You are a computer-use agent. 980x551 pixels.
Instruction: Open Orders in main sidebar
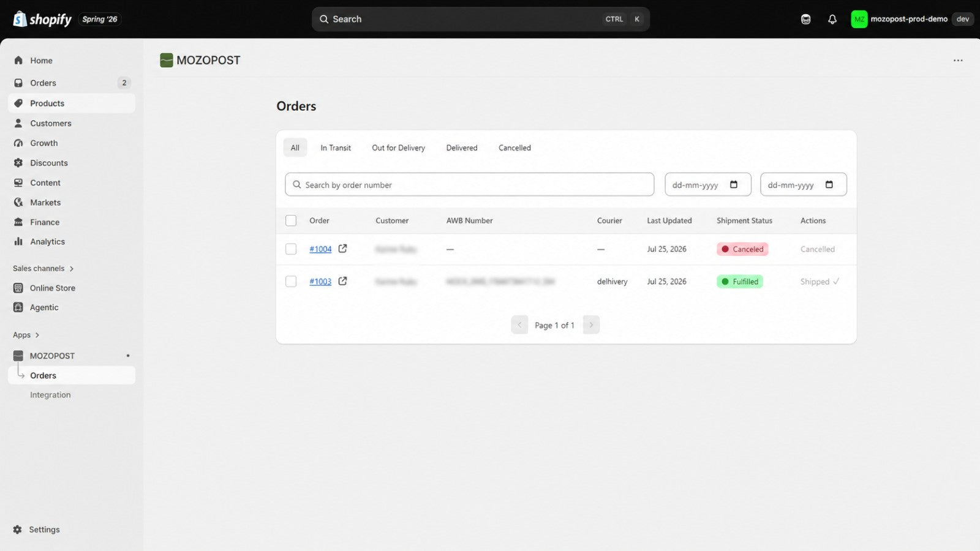click(72, 83)
